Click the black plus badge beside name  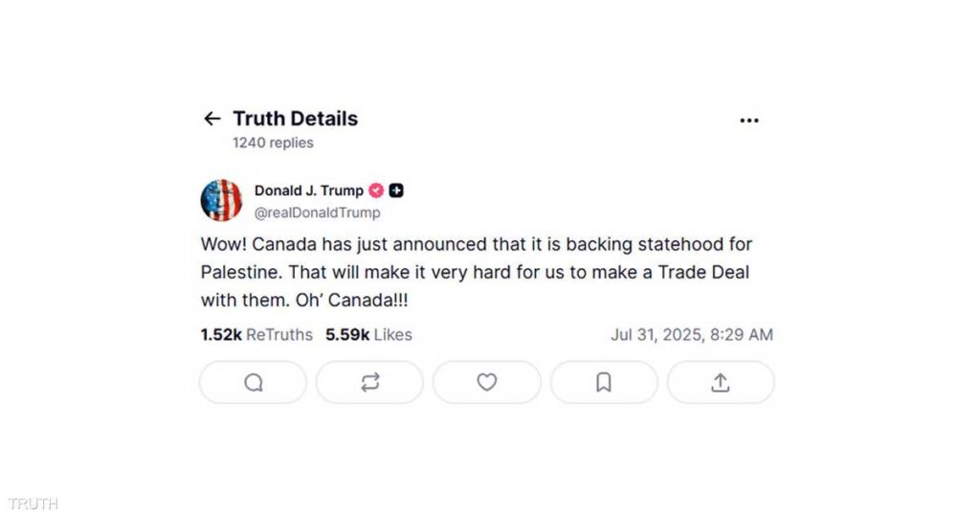pos(396,190)
